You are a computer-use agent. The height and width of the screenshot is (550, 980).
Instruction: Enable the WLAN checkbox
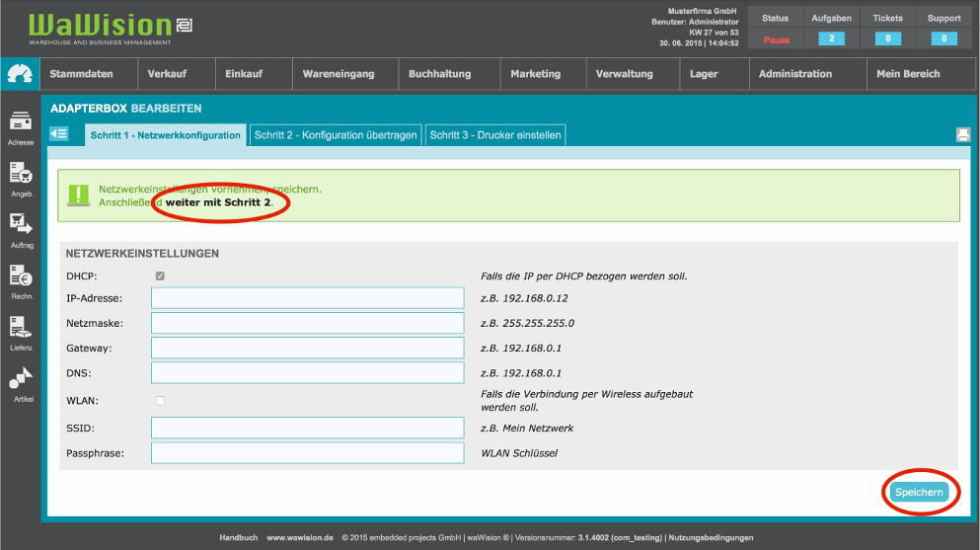pos(160,400)
